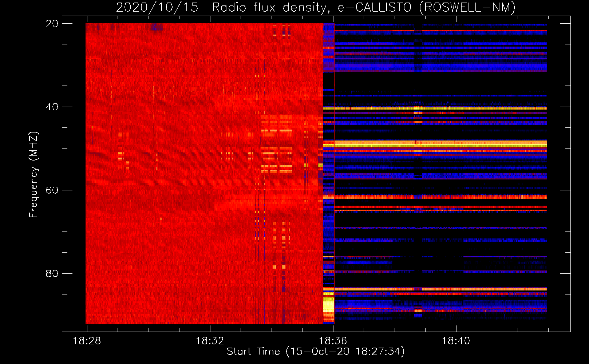The width and height of the screenshot is (589, 364).
Task: Click the plot title '2020/10/15 Radio flux density'
Action: 223,8
